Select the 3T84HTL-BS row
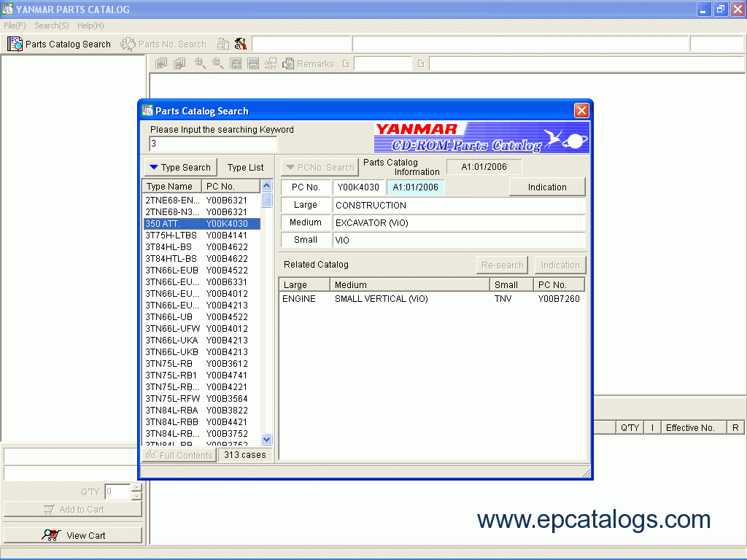The width and height of the screenshot is (747, 560). pyautogui.click(x=202, y=259)
